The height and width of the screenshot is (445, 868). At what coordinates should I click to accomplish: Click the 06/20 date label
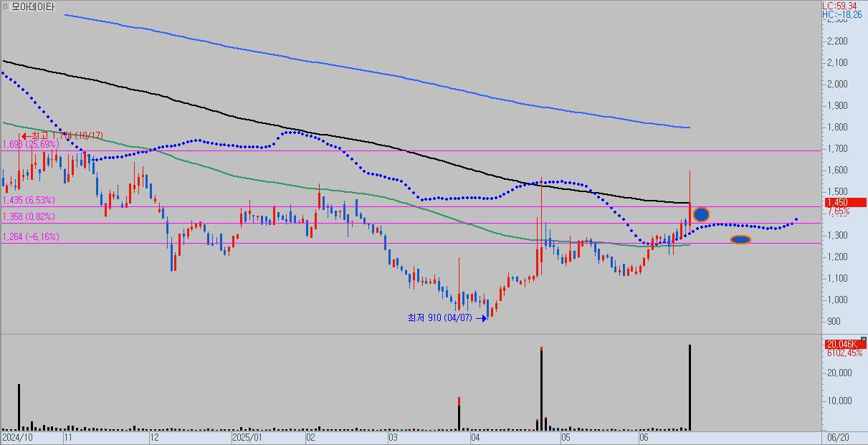[x=837, y=436]
